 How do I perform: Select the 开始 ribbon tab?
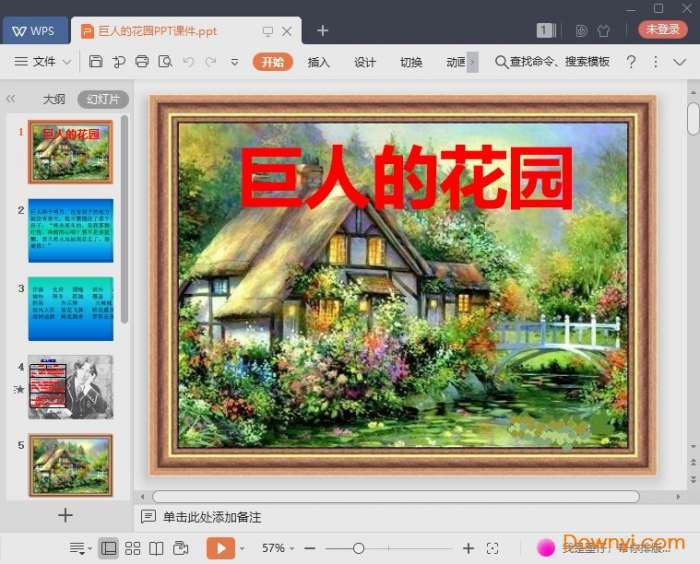pos(273,62)
